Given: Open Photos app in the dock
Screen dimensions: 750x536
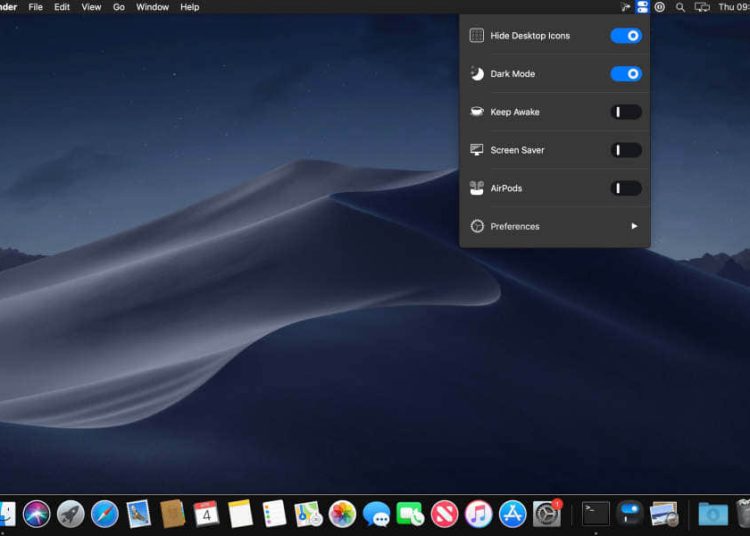Looking at the screenshot, I should pyautogui.click(x=342, y=514).
